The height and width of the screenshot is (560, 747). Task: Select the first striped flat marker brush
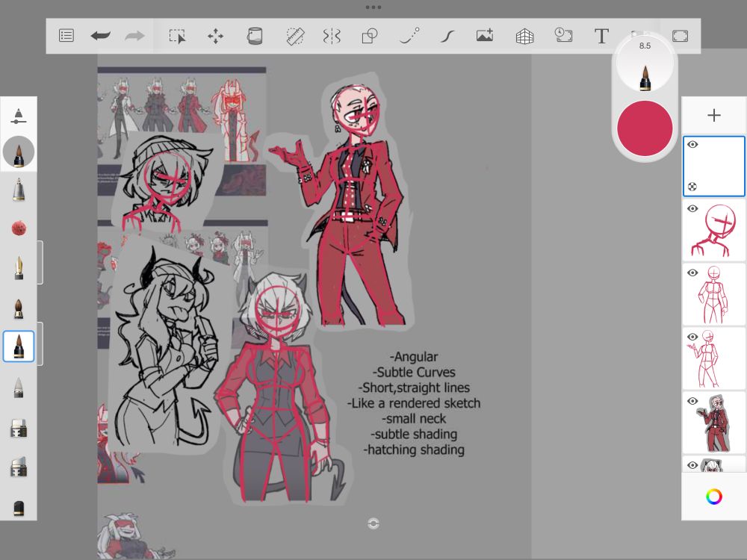(19, 428)
